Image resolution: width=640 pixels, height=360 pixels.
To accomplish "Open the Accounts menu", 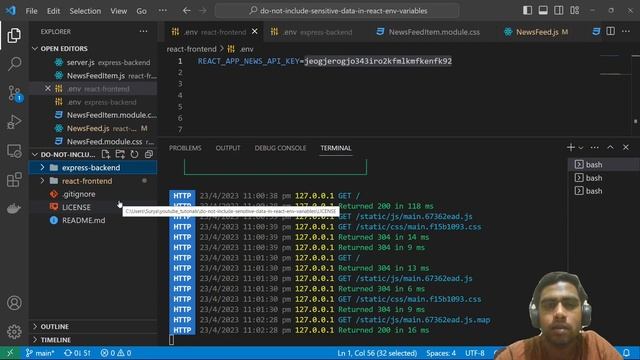I will pos(14,303).
